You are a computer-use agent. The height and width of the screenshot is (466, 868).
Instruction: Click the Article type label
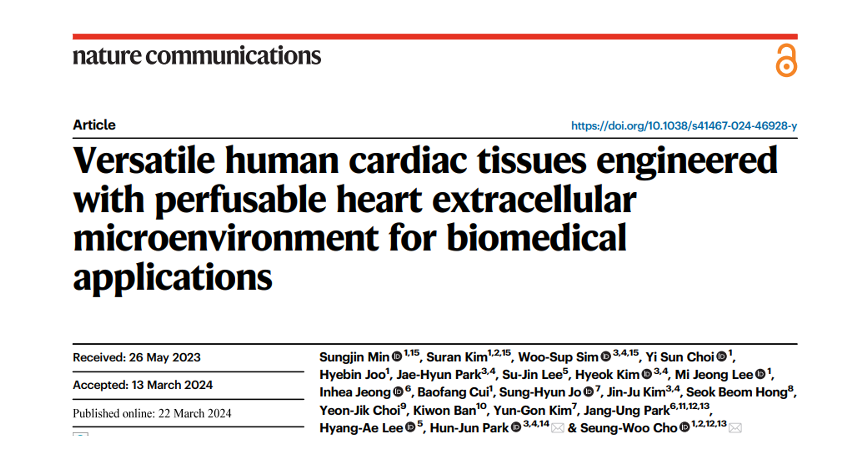click(x=94, y=125)
